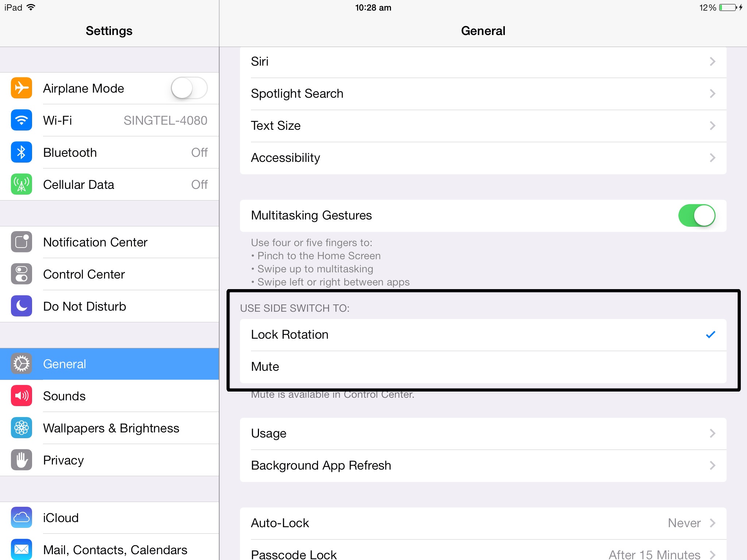The image size is (747, 560).
Task: Toggle Airplane Mode on
Action: pos(189,88)
